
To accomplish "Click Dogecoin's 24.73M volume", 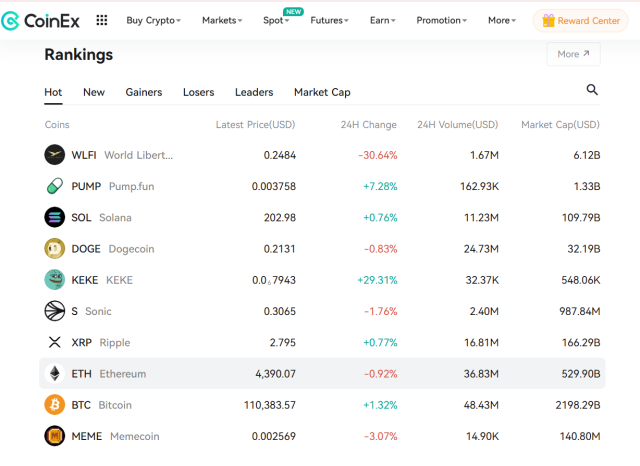I will (481, 249).
